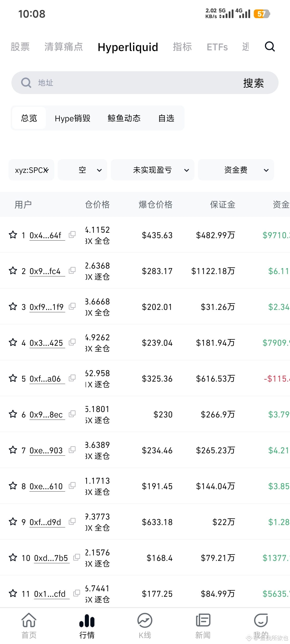Select margin value $616.53万

click(x=215, y=379)
